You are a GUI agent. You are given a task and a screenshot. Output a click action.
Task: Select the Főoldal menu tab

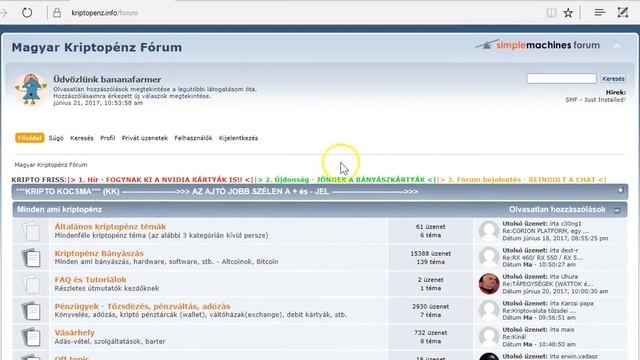point(29,138)
